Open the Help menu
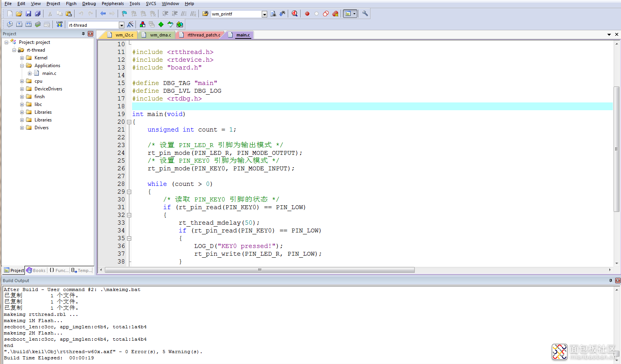Image resolution: width=621 pixels, height=364 pixels. pos(190,3)
